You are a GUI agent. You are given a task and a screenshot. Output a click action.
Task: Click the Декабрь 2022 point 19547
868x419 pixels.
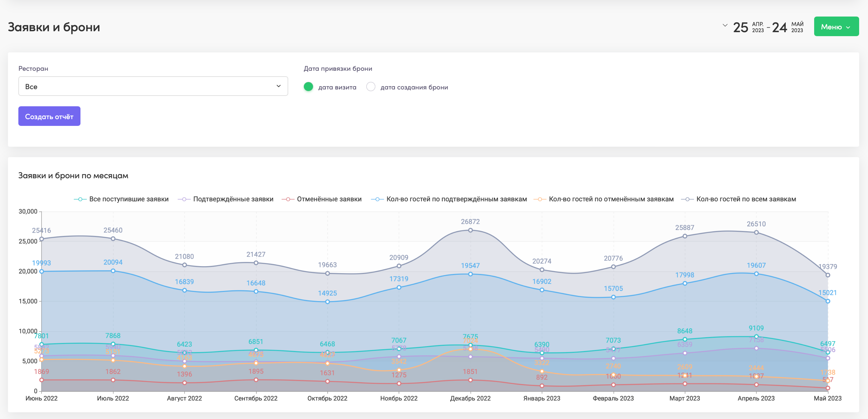click(470, 274)
